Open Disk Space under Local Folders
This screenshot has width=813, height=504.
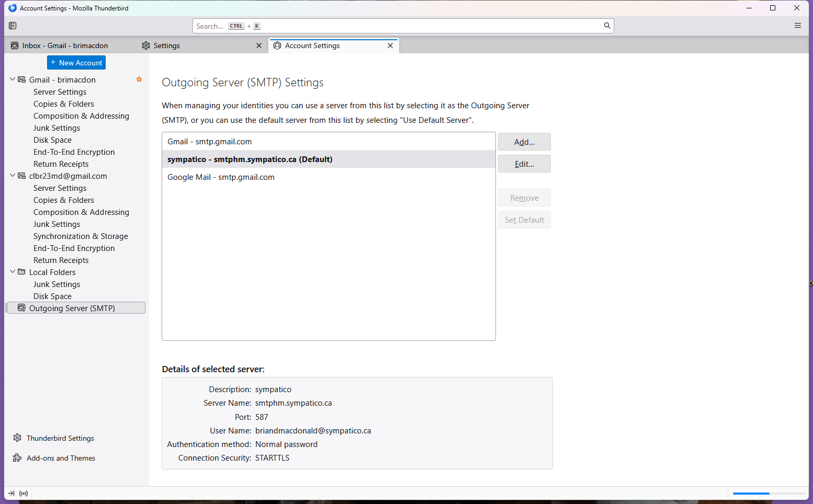click(x=52, y=296)
